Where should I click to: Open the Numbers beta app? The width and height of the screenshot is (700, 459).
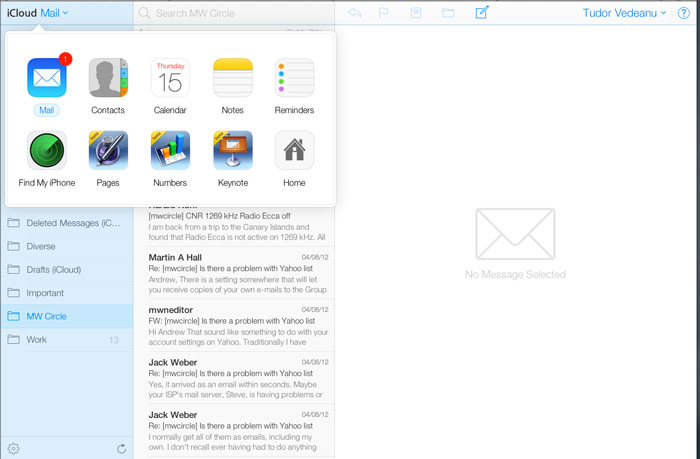click(170, 150)
